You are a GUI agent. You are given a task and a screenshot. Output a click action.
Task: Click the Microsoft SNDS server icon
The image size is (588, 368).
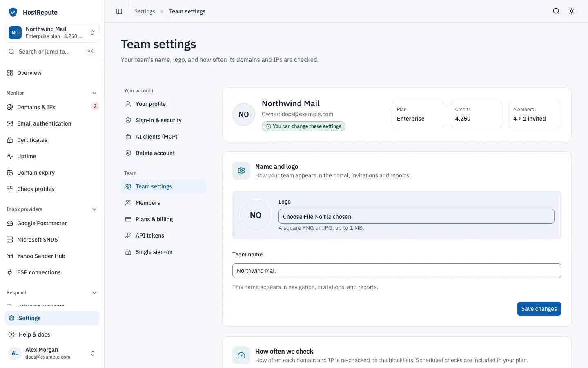pyautogui.click(x=10, y=240)
